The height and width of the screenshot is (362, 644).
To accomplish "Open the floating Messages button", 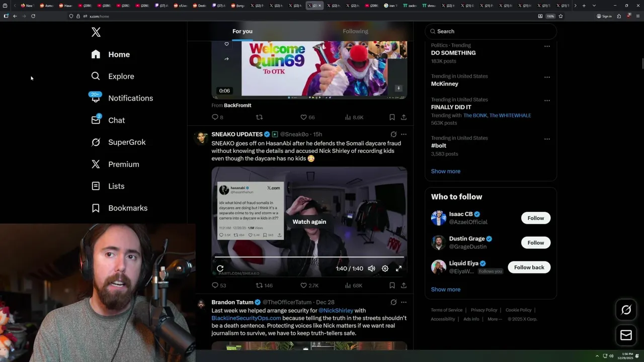I will coord(626,335).
